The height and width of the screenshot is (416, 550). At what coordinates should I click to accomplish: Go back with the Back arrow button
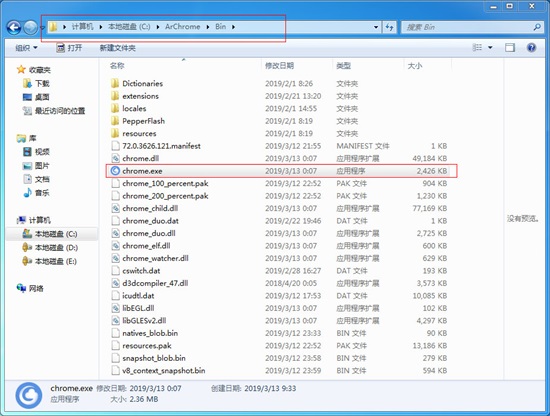pos(14,27)
